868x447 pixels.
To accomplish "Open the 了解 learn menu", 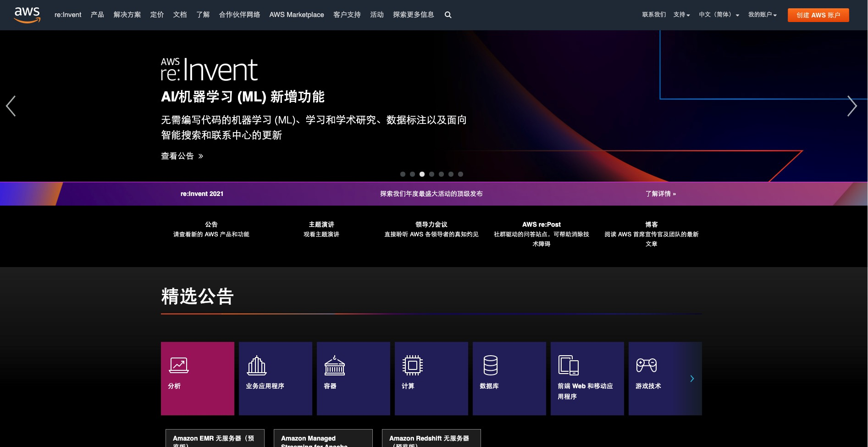I will [203, 15].
